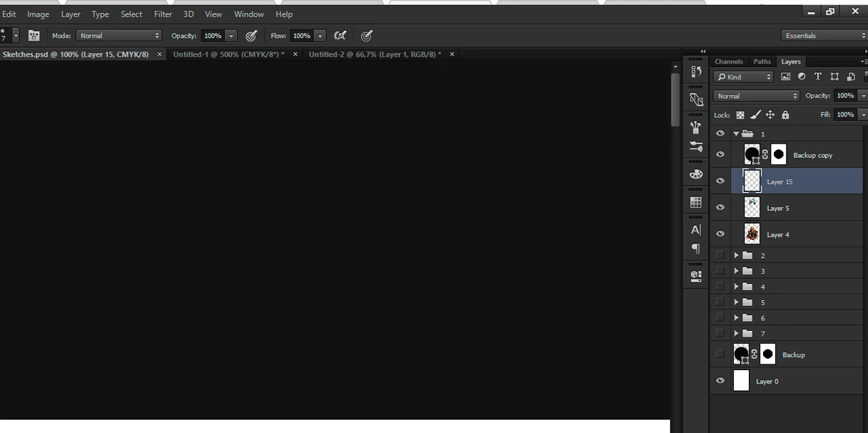Hide the Backup copy layer
Screen dimensions: 868x433
coord(720,154)
